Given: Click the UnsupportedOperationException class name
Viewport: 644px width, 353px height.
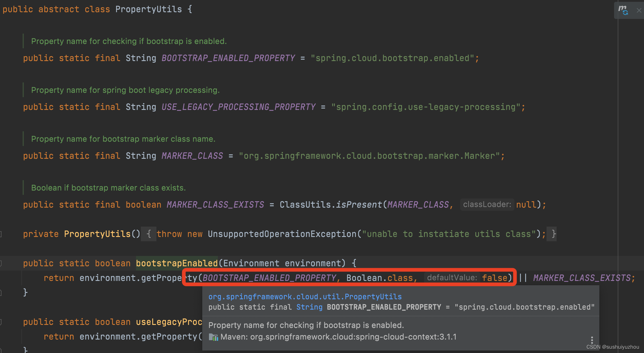Looking at the screenshot, I should coord(282,234).
